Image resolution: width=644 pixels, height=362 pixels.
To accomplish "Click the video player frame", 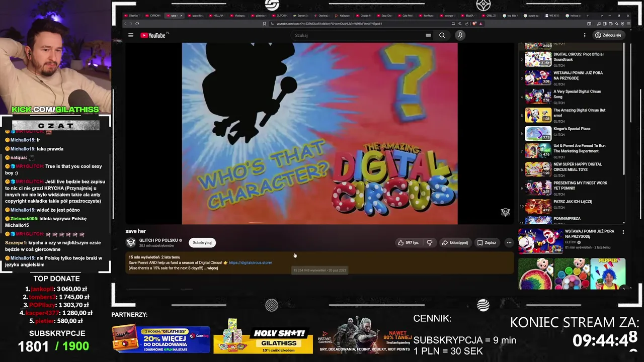I will click(x=319, y=133).
